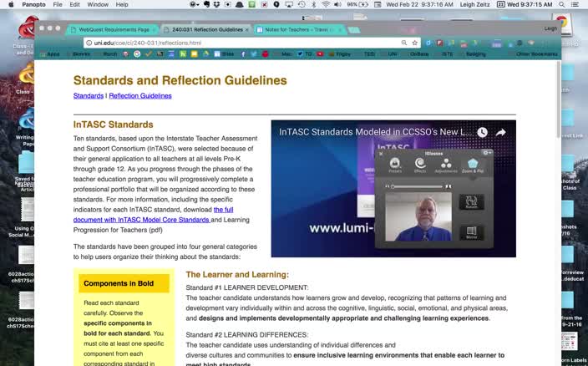Open the Apps bookmarks shortcut
Screen dimensions: 588x366
tap(50, 54)
